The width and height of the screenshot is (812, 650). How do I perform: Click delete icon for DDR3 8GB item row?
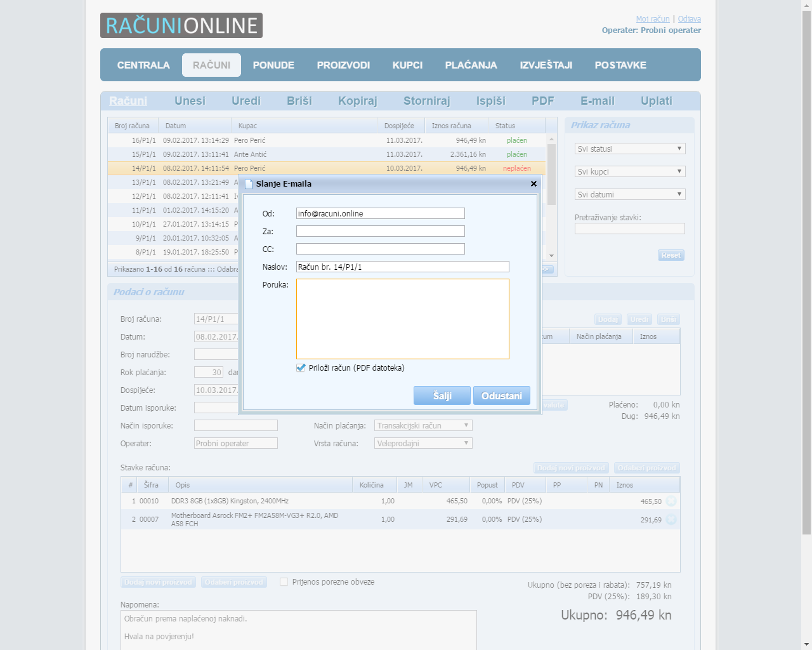(671, 501)
